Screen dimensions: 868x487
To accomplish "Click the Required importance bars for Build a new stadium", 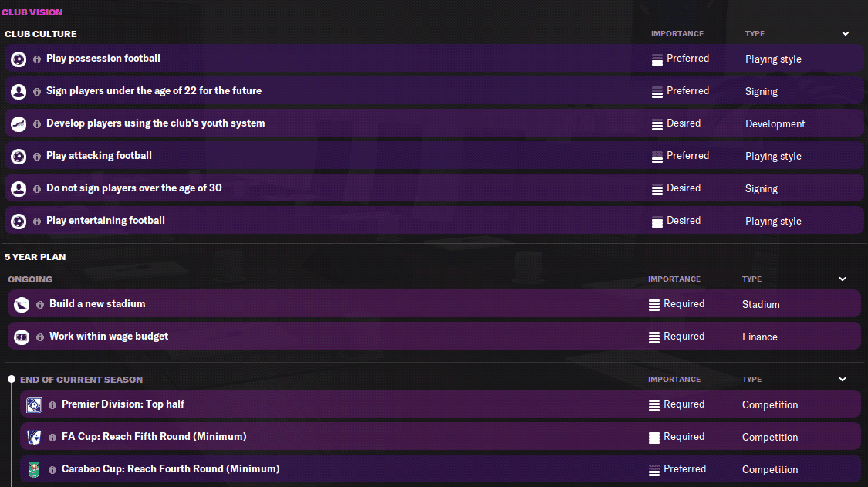I will (x=654, y=305).
